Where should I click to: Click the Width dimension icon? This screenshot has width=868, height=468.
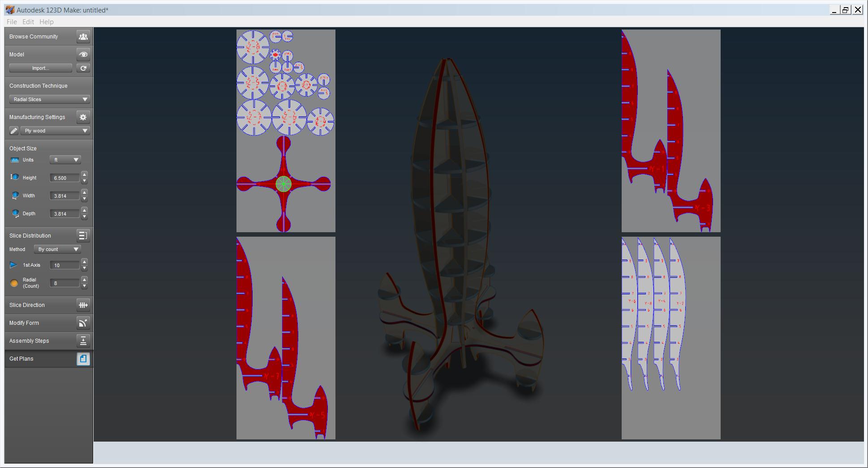15,196
